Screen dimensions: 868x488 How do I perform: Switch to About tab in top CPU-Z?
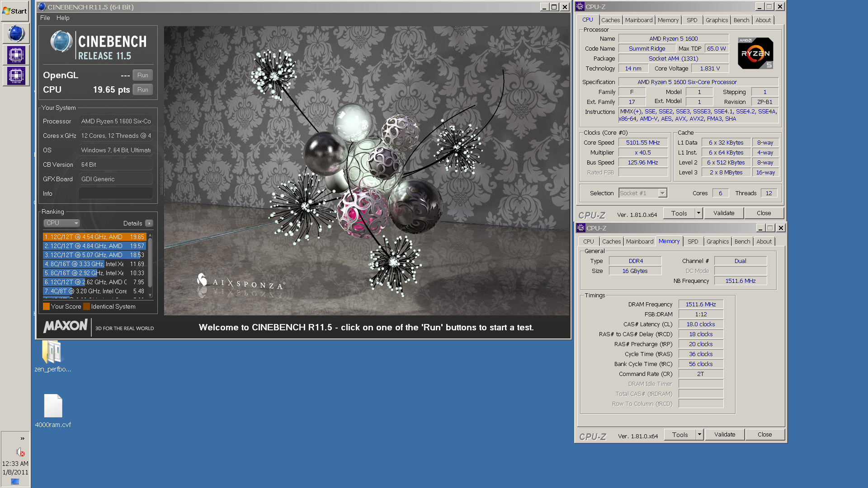[x=763, y=20]
